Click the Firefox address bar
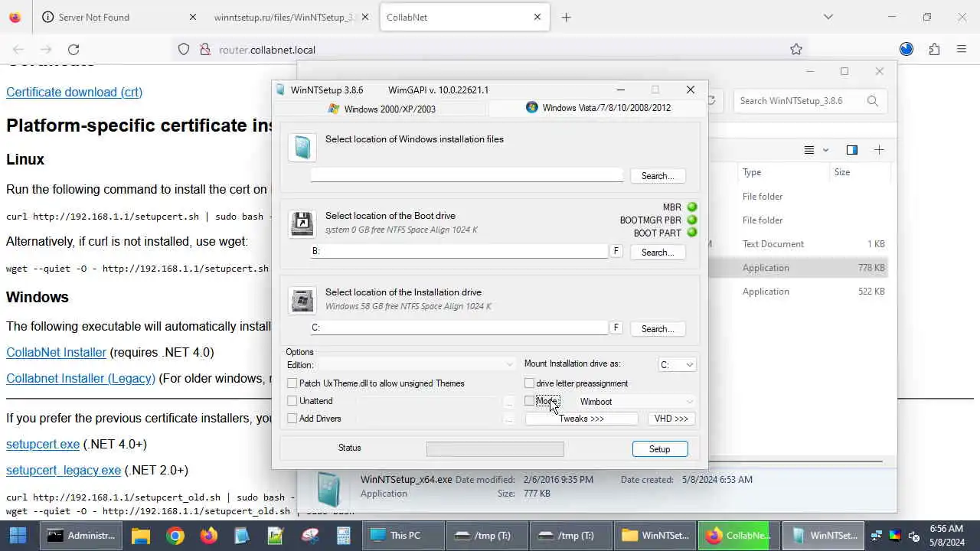 point(490,50)
